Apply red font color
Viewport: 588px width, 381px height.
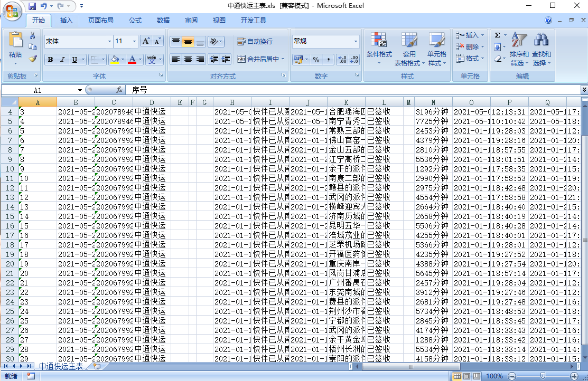click(132, 60)
